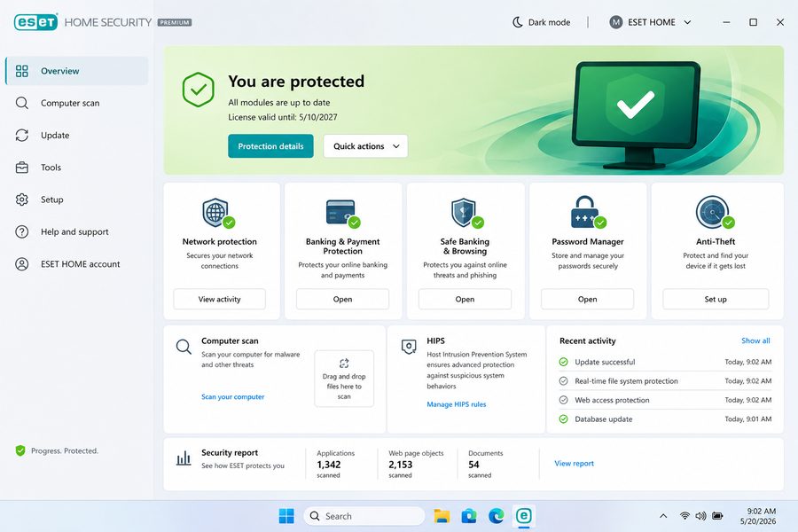Set up Anti-Theft

coord(716,299)
